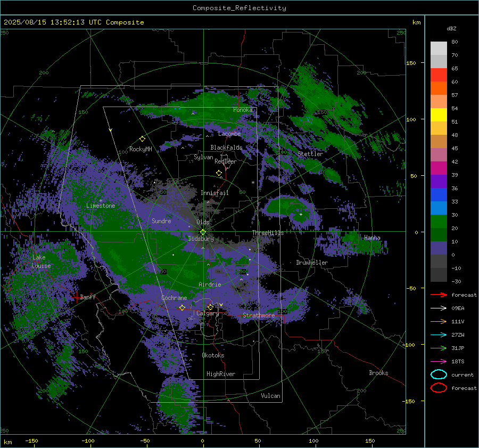Click the green 31JP arrow icon

point(439,348)
